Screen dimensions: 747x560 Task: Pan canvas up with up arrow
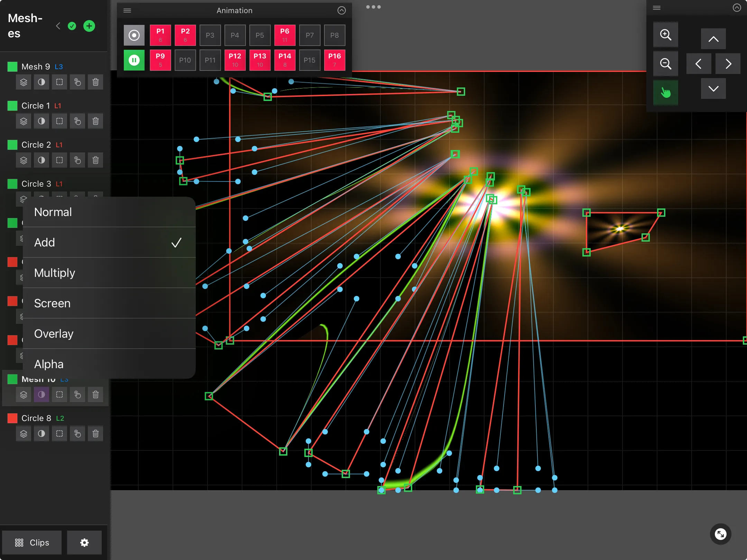pyautogui.click(x=713, y=39)
